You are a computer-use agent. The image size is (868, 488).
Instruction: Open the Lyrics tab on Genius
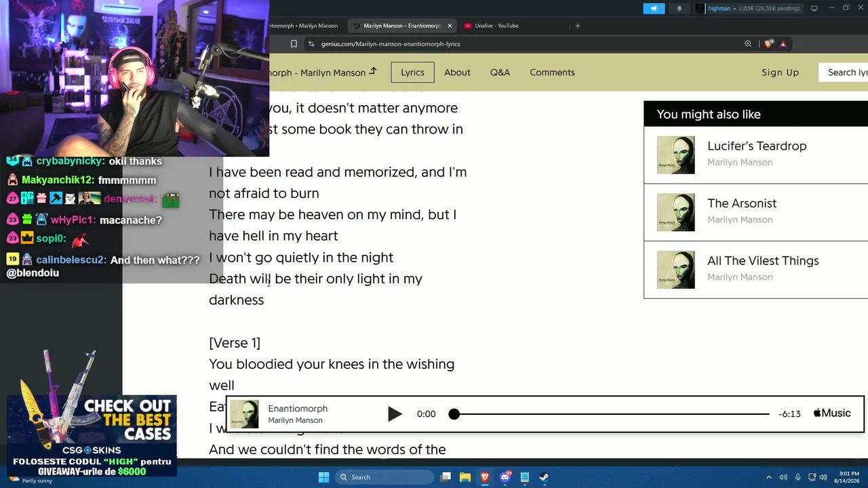[x=412, y=73]
